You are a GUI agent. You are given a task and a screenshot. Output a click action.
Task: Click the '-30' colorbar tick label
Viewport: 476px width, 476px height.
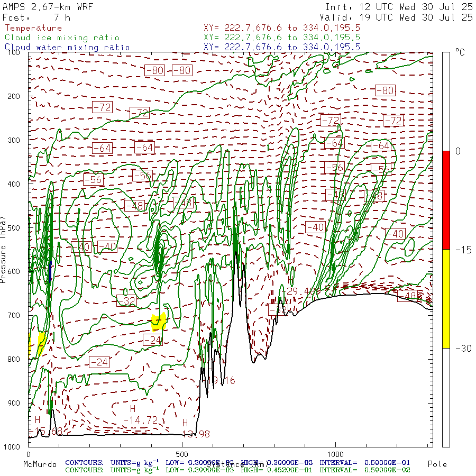coord(463,348)
